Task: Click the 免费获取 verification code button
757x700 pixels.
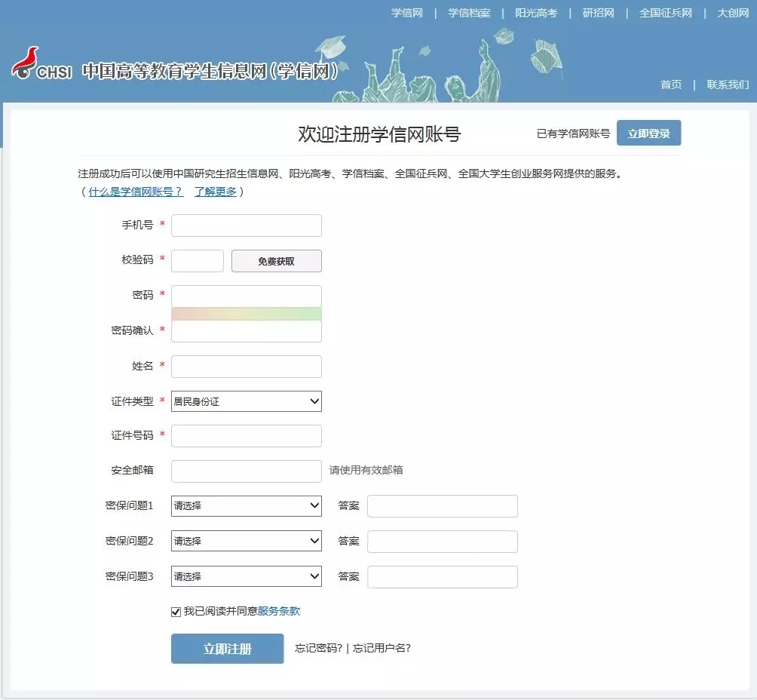Action: click(x=276, y=261)
